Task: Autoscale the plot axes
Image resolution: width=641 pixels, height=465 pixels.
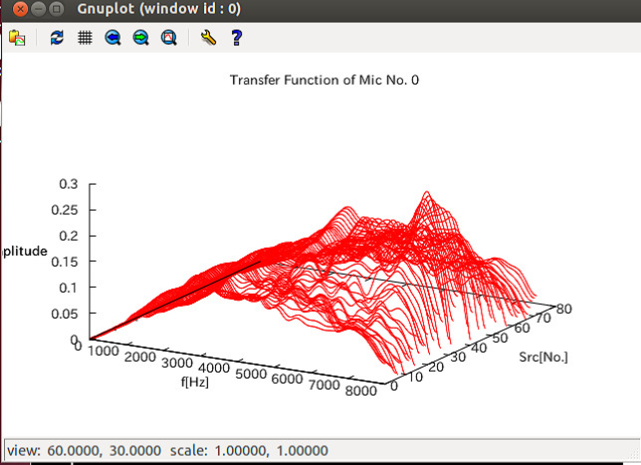Action: point(169,38)
